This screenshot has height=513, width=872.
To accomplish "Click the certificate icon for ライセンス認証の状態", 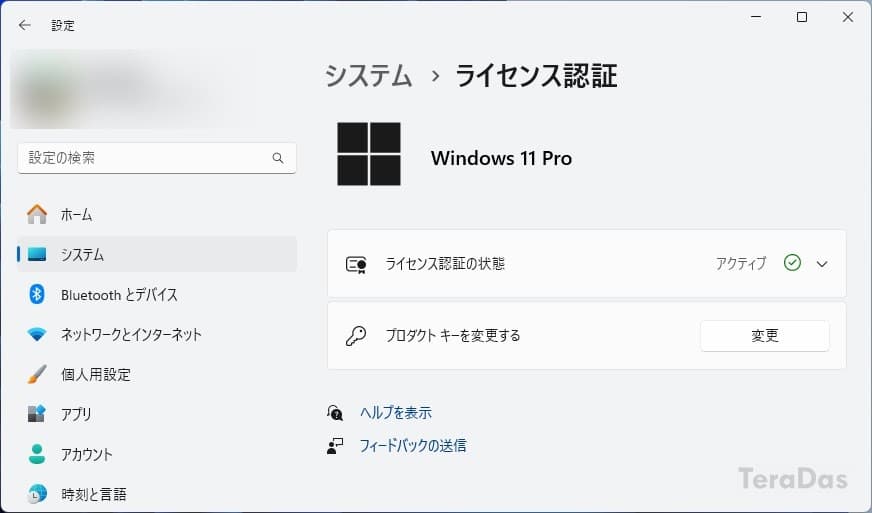I will pyautogui.click(x=356, y=264).
